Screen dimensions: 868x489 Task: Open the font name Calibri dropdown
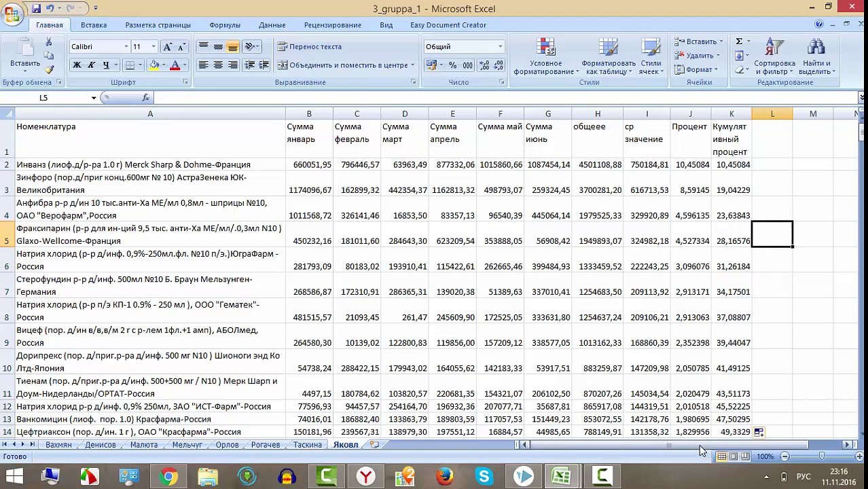126,47
